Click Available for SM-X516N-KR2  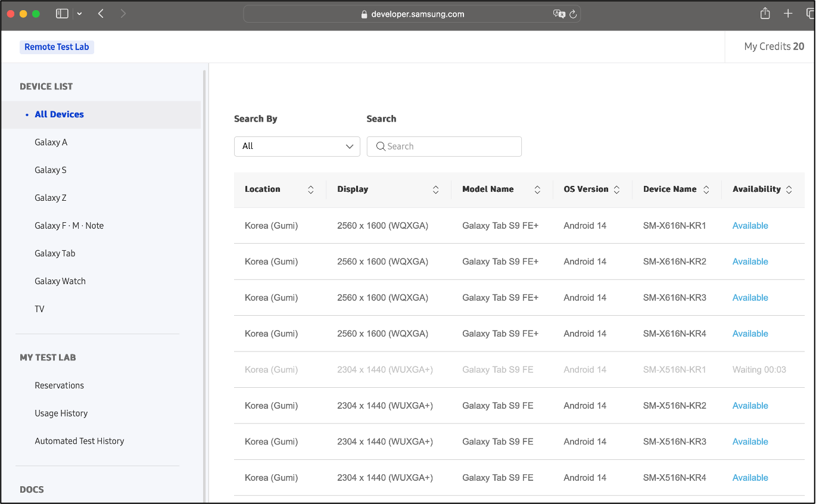[x=750, y=406]
